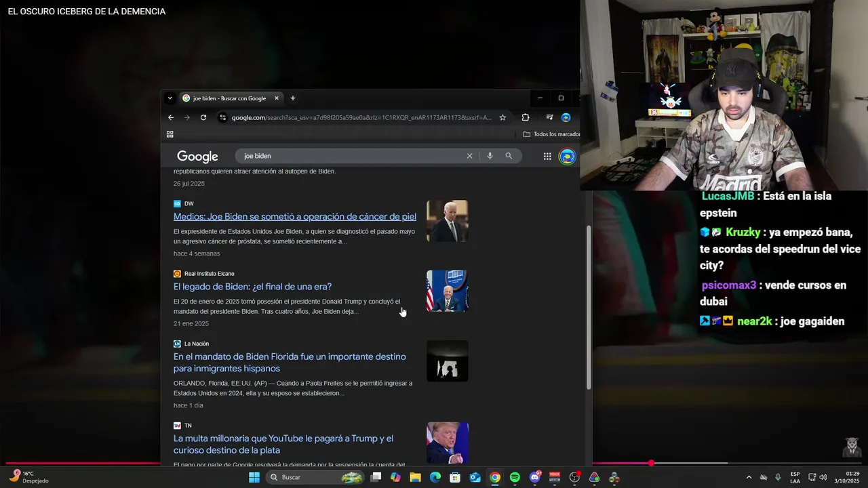Click the DW source label
Image resolution: width=868 pixels, height=488 pixels.
pyautogui.click(x=189, y=203)
